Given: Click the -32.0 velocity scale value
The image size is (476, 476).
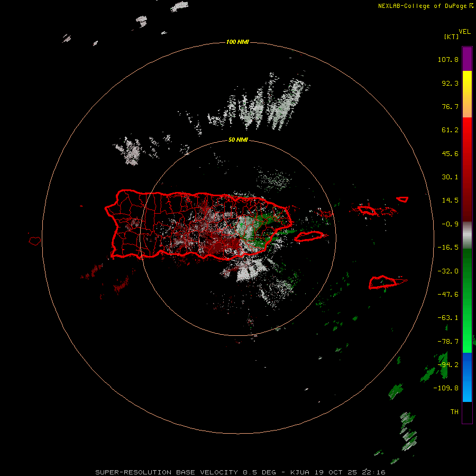Looking at the screenshot, I should 448,271.
